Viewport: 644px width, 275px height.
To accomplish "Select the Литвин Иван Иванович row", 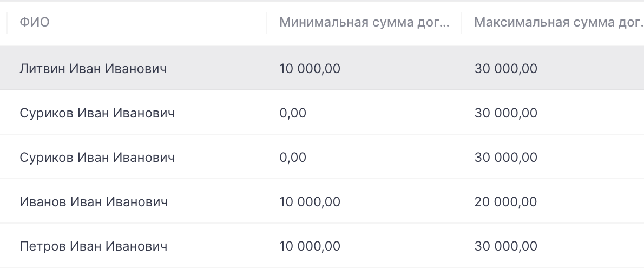I will click(x=93, y=69).
